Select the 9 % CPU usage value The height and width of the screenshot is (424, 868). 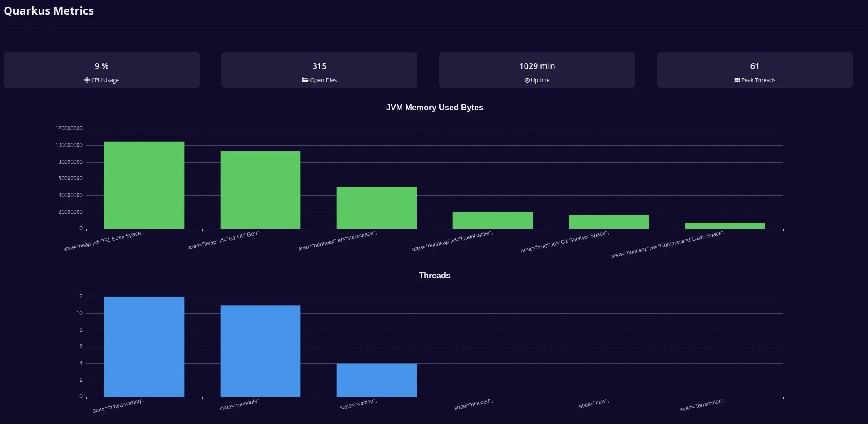coord(102,66)
